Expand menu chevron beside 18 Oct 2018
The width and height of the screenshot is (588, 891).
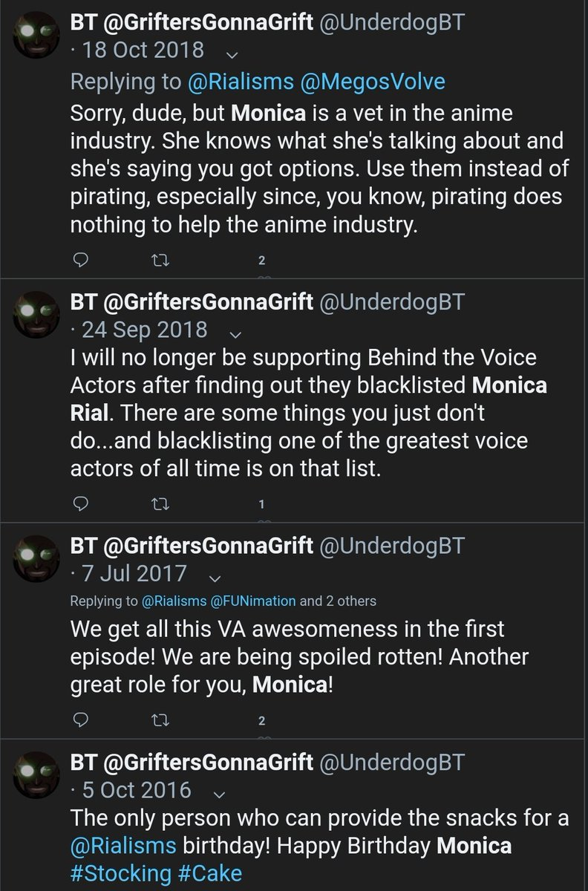pyautogui.click(x=231, y=53)
